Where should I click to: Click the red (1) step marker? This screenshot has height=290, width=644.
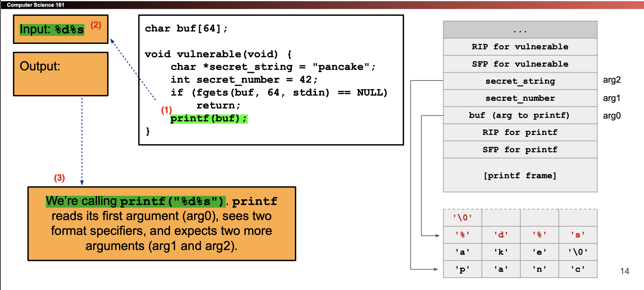point(166,110)
